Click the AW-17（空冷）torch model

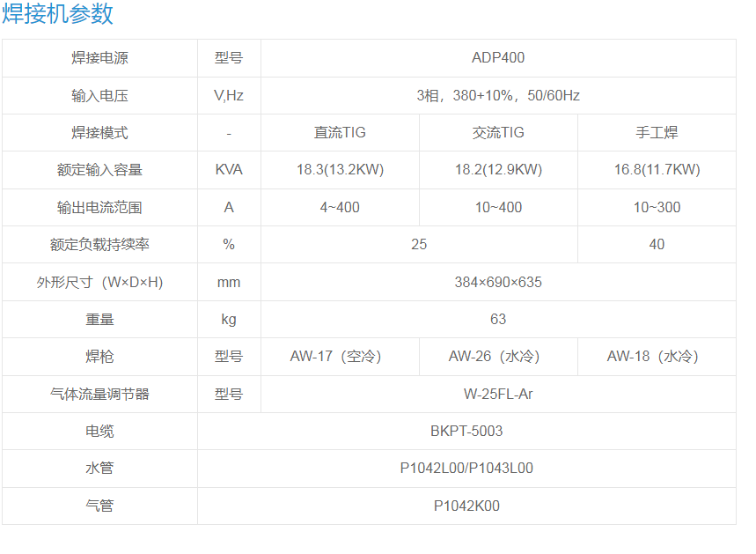coord(340,357)
